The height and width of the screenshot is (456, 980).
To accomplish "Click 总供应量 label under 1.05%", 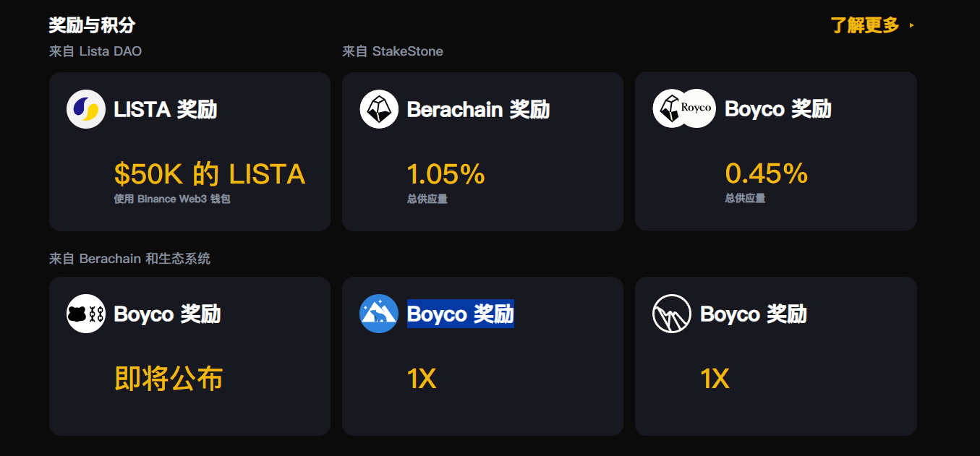I will pos(427,199).
